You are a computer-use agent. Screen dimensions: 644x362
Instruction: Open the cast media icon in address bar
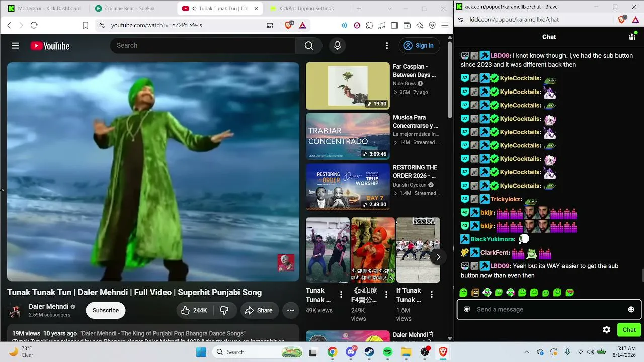pos(270,25)
